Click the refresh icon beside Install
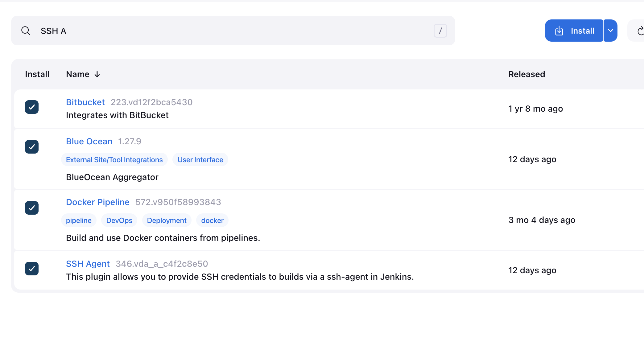644x346 pixels. coord(640,31)
